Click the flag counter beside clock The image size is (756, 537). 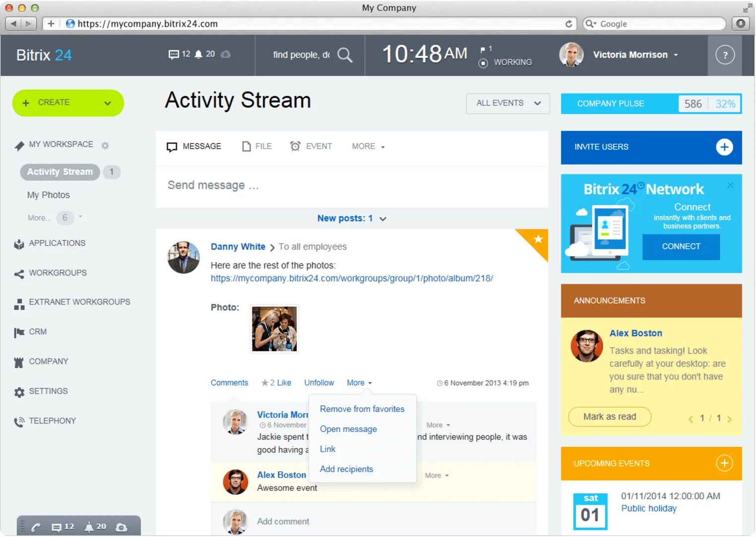[x=486, y=49]
